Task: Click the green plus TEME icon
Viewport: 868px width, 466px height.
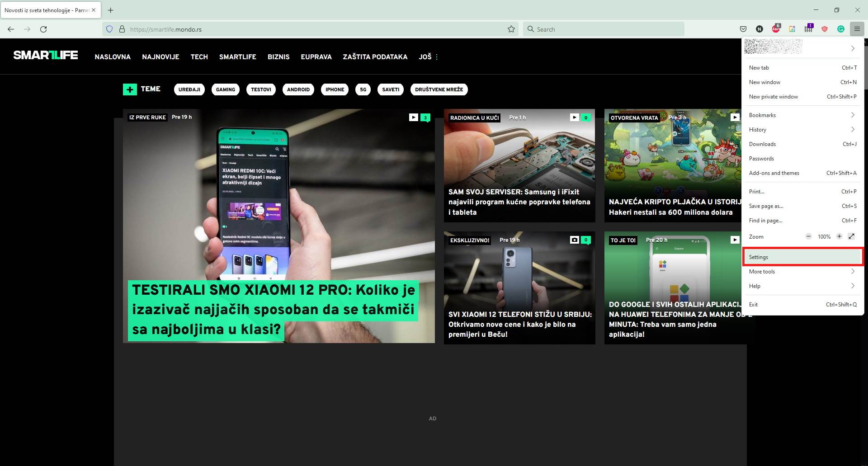Action: [130, 89]
